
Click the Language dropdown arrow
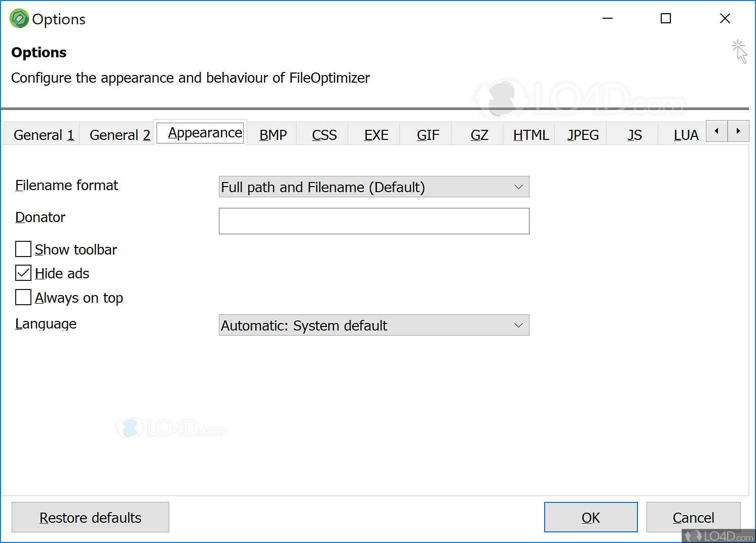click(518, 325)
